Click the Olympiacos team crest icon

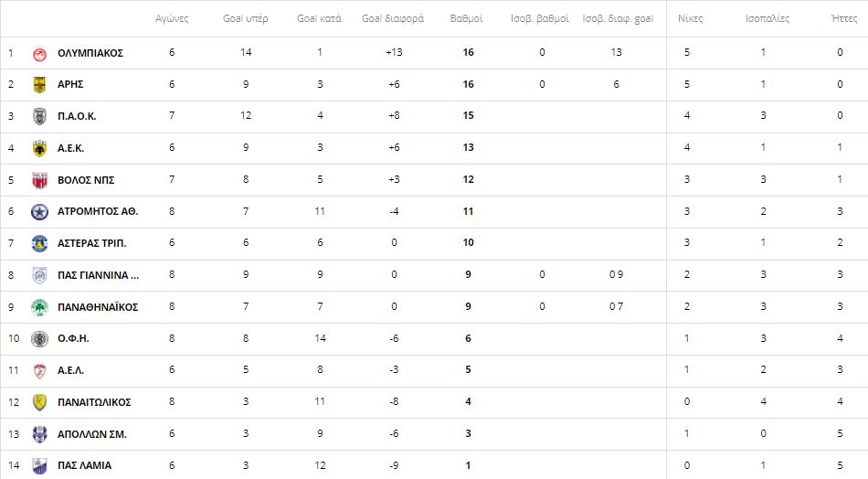point(39,53)
